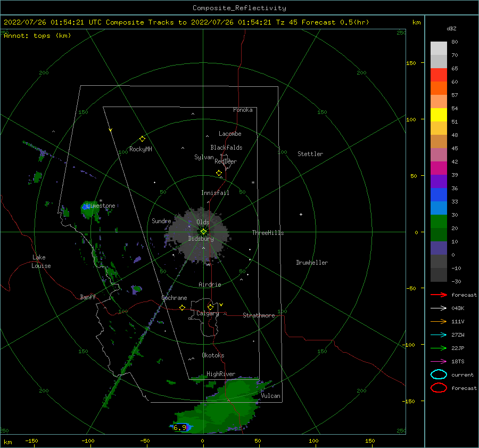Click the ThreeHills label
This screenshot has width=479, height=448.
pyautogui.click(x=268, y=233)
